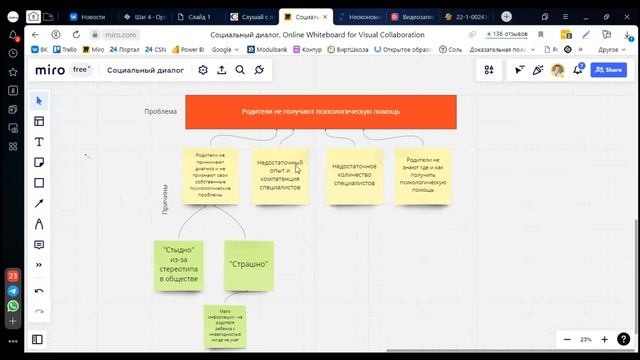640x360 pixels.
Task: Switch to the 22-1-0024 browser tab
Action: coord(466,17)
